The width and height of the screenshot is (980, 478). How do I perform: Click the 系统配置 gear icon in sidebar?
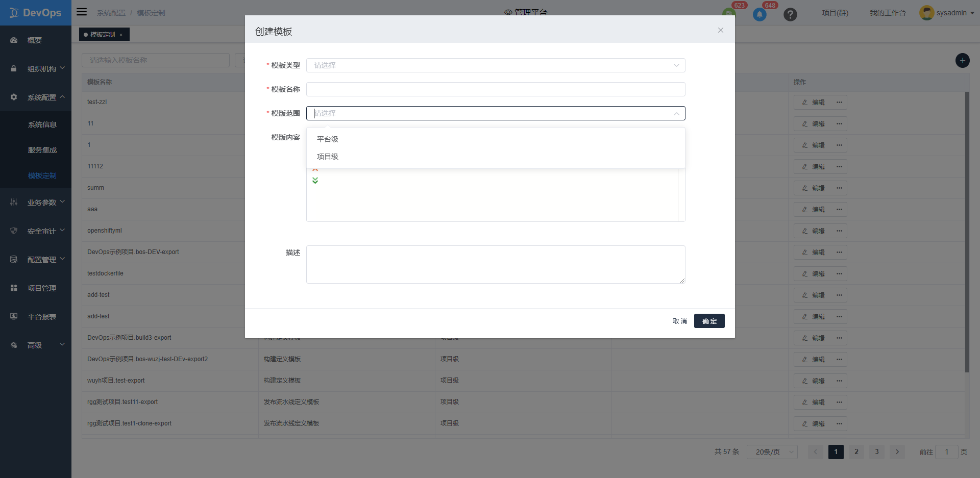click(14, 97)
